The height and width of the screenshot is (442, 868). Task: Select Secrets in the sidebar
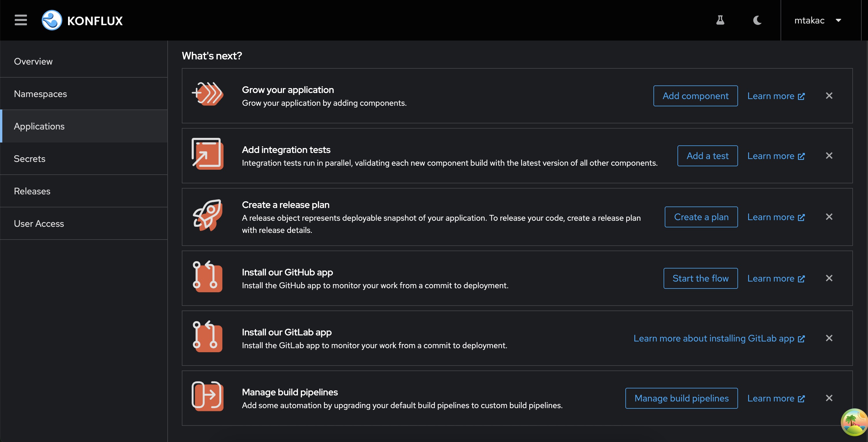click(x=30, y=159)
